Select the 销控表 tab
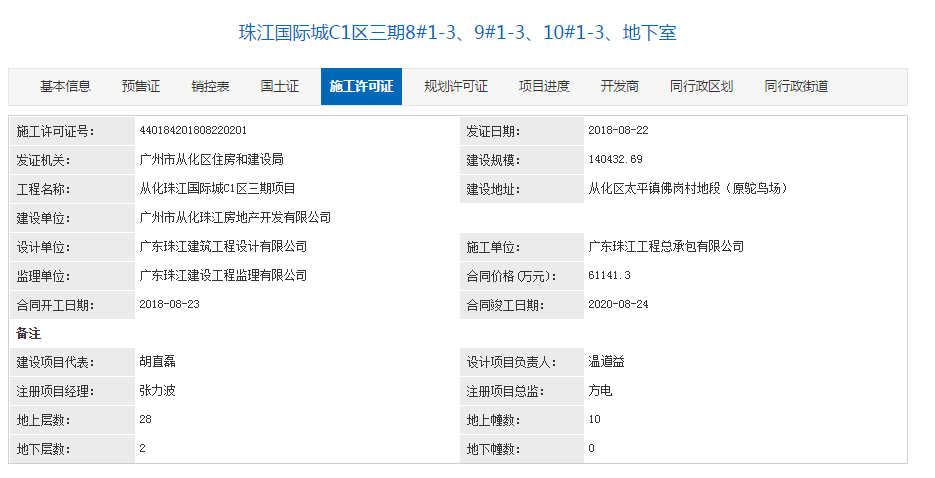 (x=211, y=87)
